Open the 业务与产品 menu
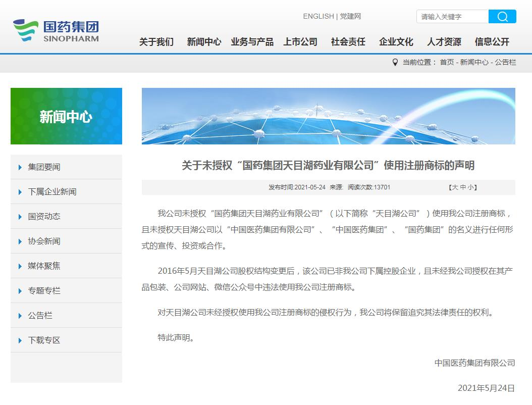This screenshot has height=405, width=532. (252, 42)
